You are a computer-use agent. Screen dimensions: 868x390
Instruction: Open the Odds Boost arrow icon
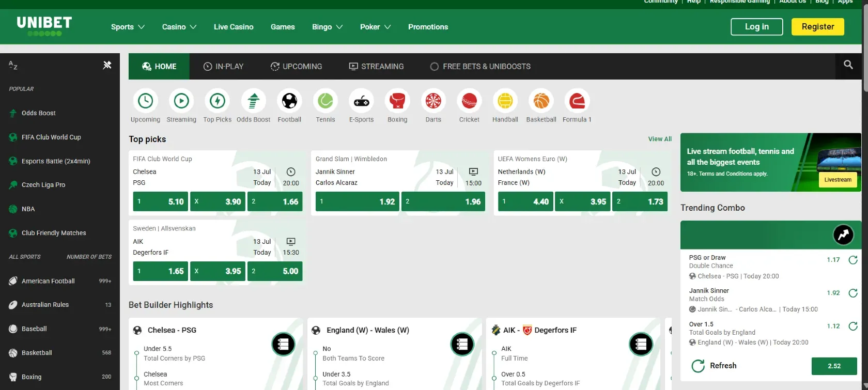(253, 101)
